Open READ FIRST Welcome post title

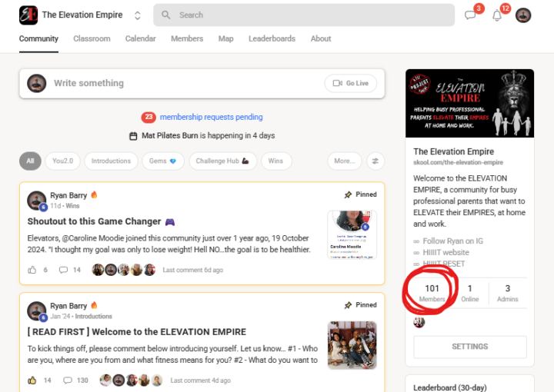[137, 332]
